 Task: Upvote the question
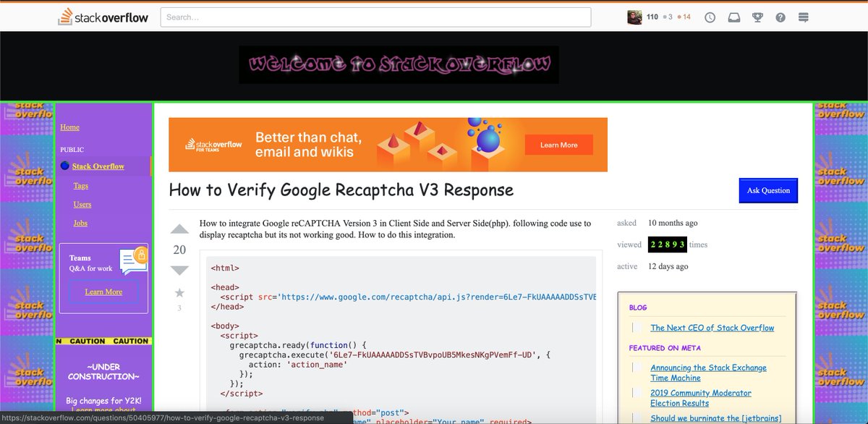point(179,229)
